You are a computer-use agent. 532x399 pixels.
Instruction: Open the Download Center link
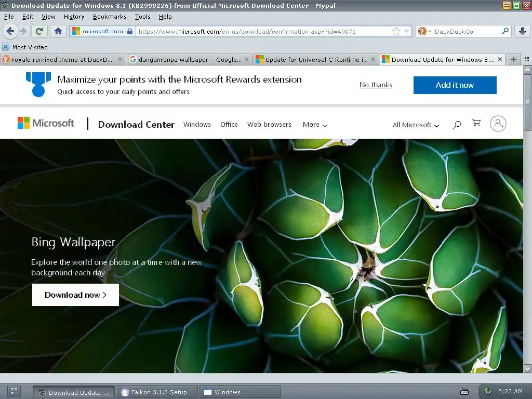click(137, 125)
